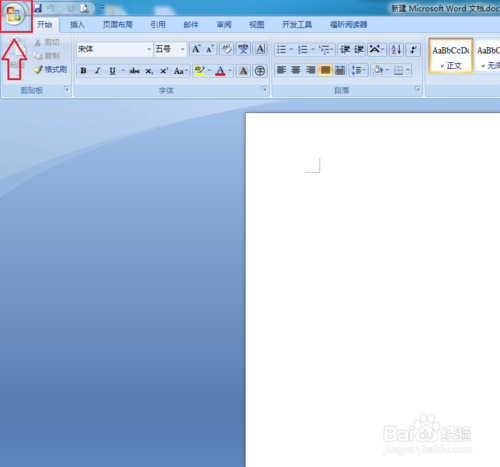This screenshot has width=500, height=467.
Task: Open the 福昕阅读器 ribbon tab
Action: coord(349,25)
